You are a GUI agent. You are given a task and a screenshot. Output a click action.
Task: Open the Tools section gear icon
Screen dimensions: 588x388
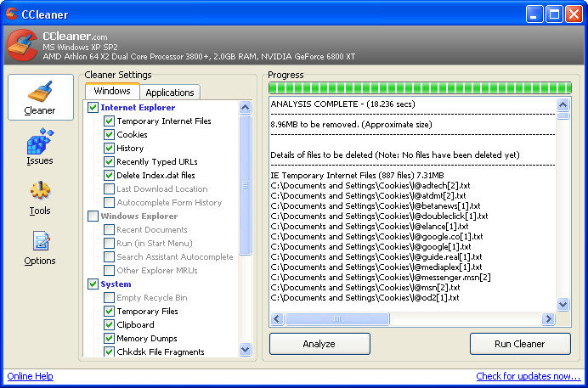[40, 191]
